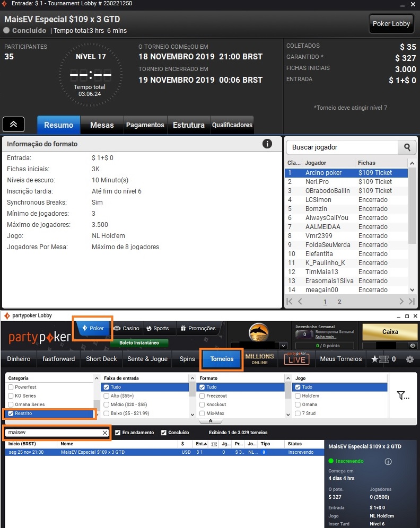Open the Qualificadores tab
420x528 pixels.
click(232, 125)
